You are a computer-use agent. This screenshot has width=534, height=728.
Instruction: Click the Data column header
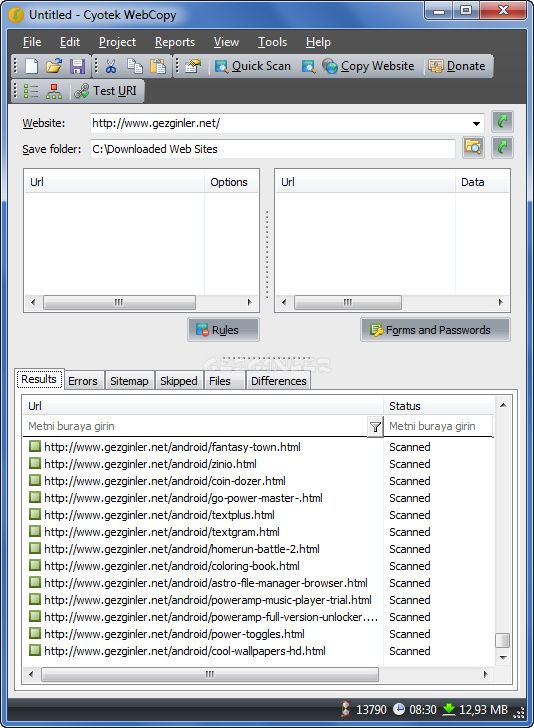point(482,182)
